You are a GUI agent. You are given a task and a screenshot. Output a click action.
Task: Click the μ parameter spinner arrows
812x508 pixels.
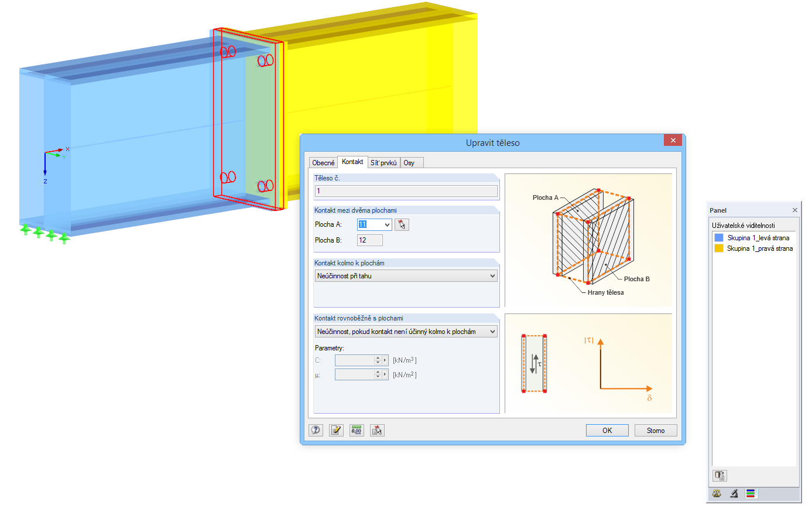click(x=378, y=374)
